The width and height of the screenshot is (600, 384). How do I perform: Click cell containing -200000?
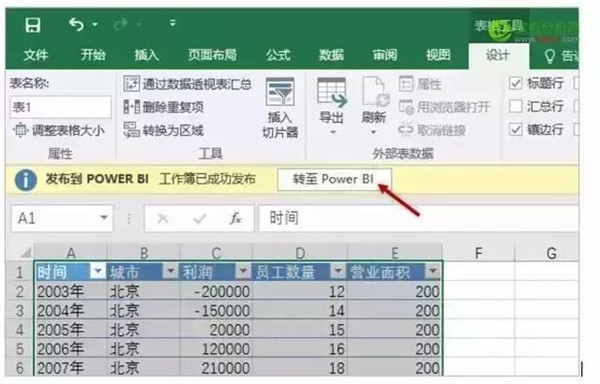click(216, 291)
